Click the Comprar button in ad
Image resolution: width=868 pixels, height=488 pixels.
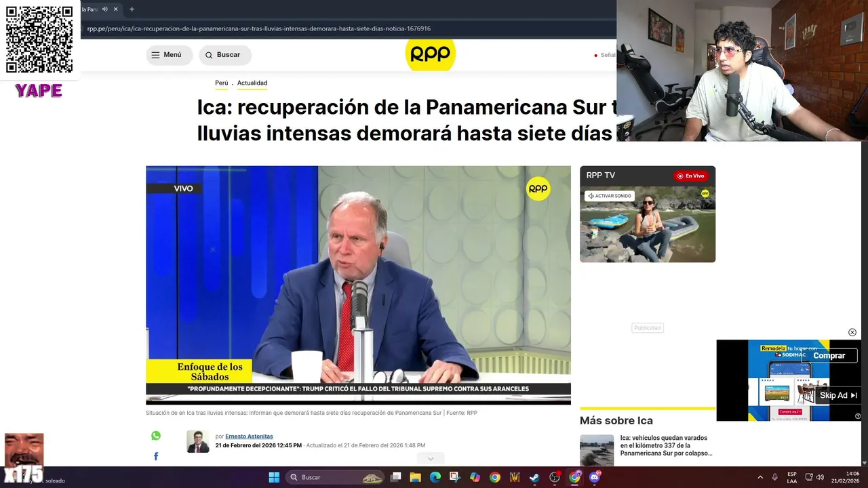(829, 356)
